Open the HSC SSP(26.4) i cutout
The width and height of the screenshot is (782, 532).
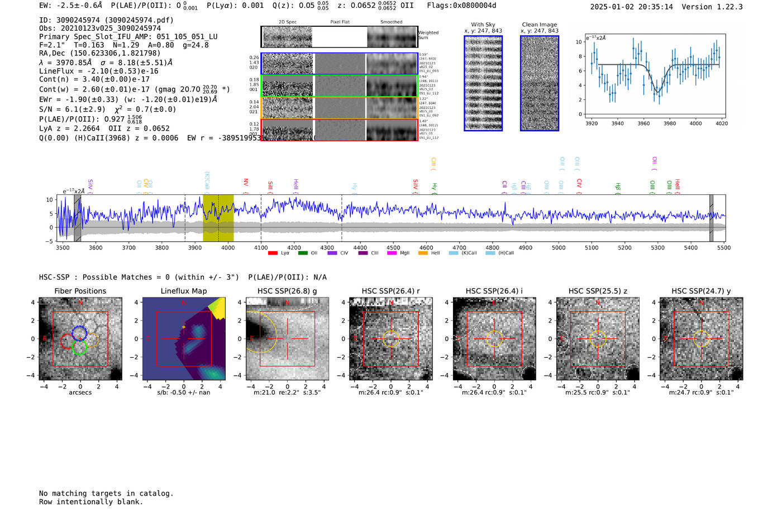494,339
